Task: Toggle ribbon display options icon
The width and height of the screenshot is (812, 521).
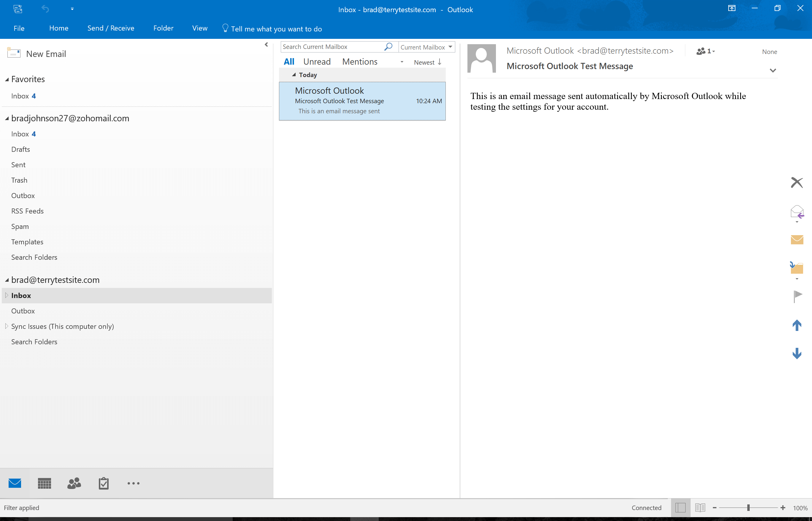Action: coord(731,9)
